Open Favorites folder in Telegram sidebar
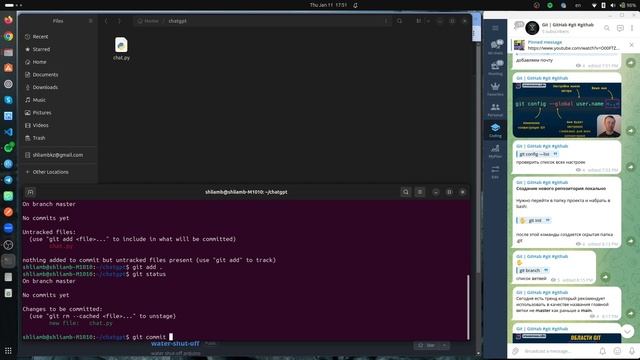Screen dimensions: 640x360 point(495,89)
